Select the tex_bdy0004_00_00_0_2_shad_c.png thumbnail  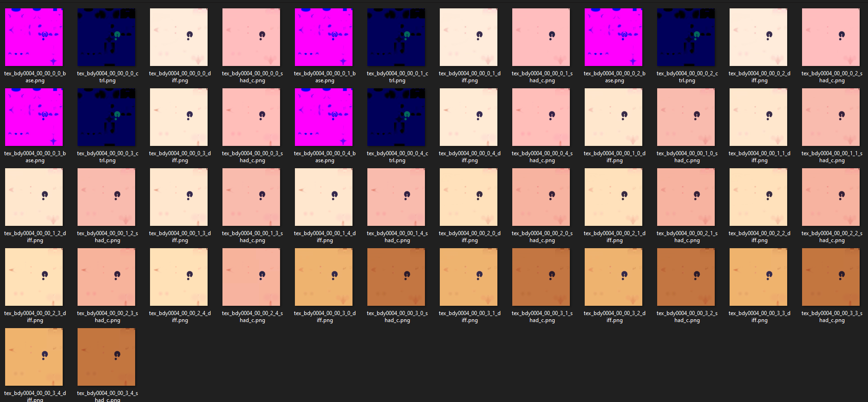coord(831,37)
